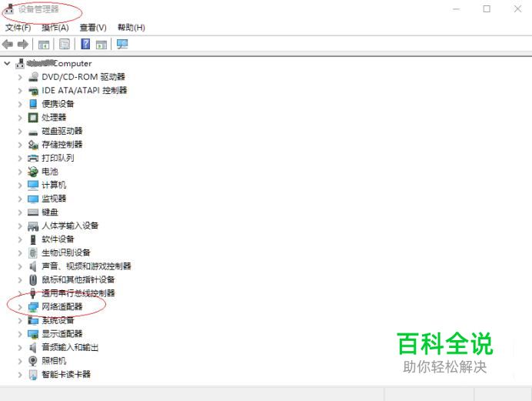Open the 文件(F) menu
Screen dimensions: 532x401
pos(18,28)
